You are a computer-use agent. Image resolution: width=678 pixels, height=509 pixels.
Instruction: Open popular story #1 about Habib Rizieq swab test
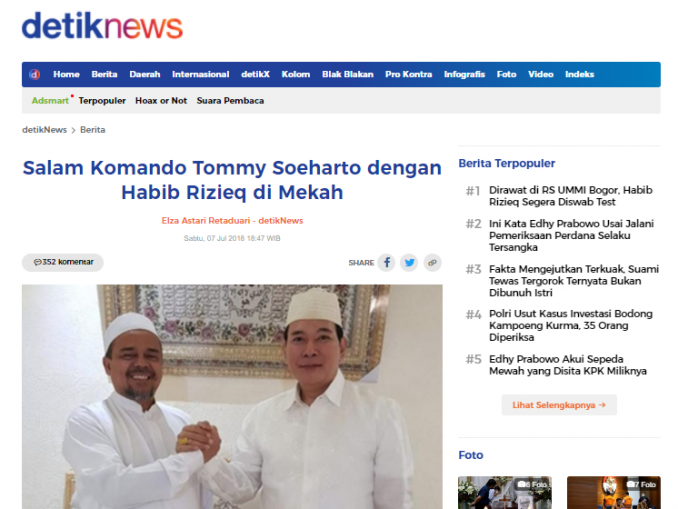[x=570, y=196]
